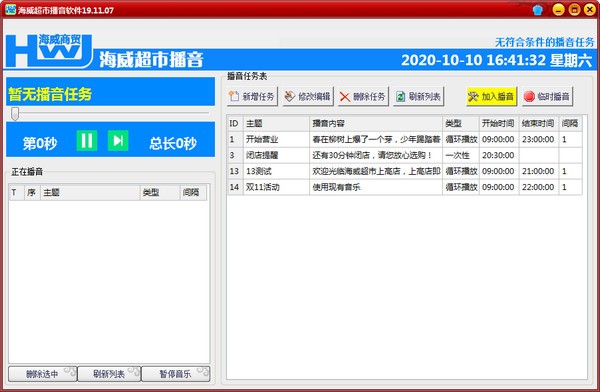This screenshot has width=600, height=392.
Task: Click content cell starting 欢迎光临海威超市
Action: pyautogui.click(x=376, y=171)
